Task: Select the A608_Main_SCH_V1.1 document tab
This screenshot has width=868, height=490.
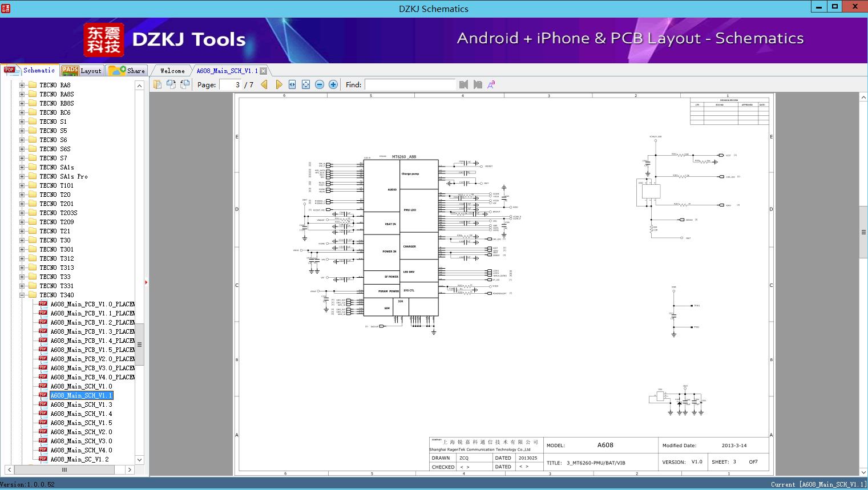Action: (x=227, y=71)
